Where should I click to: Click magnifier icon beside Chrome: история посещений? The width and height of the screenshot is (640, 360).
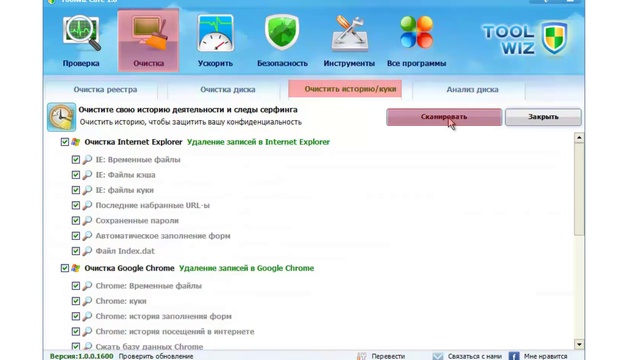[x=87, y=331]
